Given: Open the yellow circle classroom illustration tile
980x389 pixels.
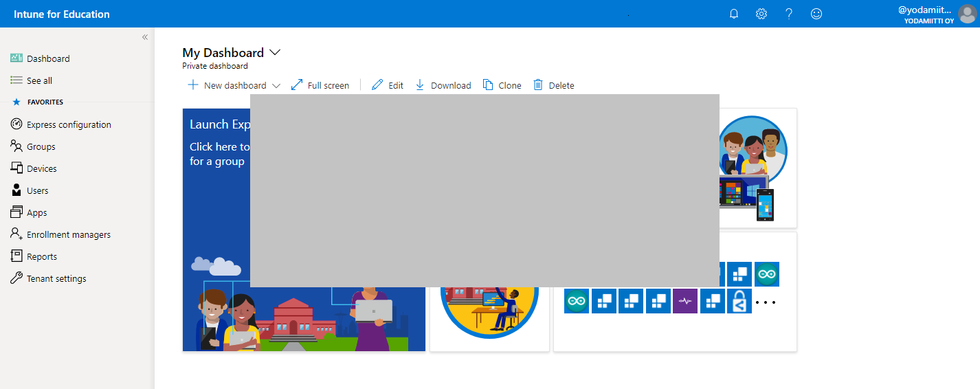Looking at the screenshot, I should point(489,319).
